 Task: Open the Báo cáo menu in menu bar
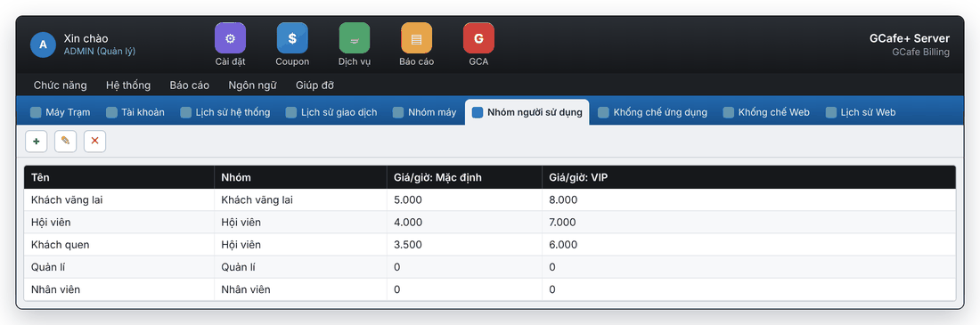point(190,85)
